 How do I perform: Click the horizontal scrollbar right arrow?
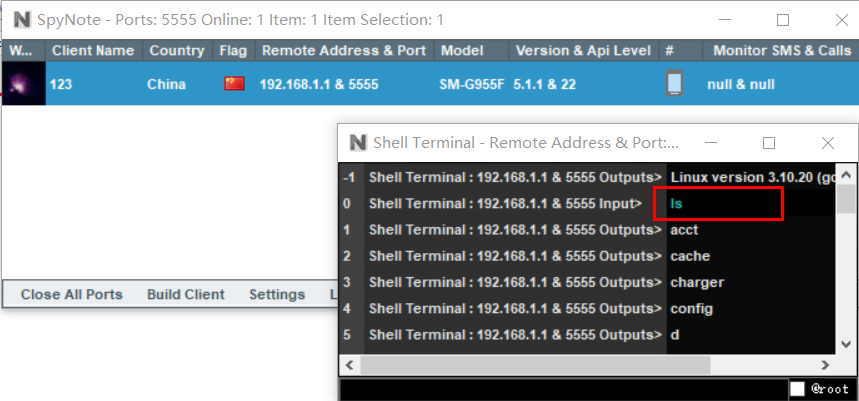[x=825, y=366]
